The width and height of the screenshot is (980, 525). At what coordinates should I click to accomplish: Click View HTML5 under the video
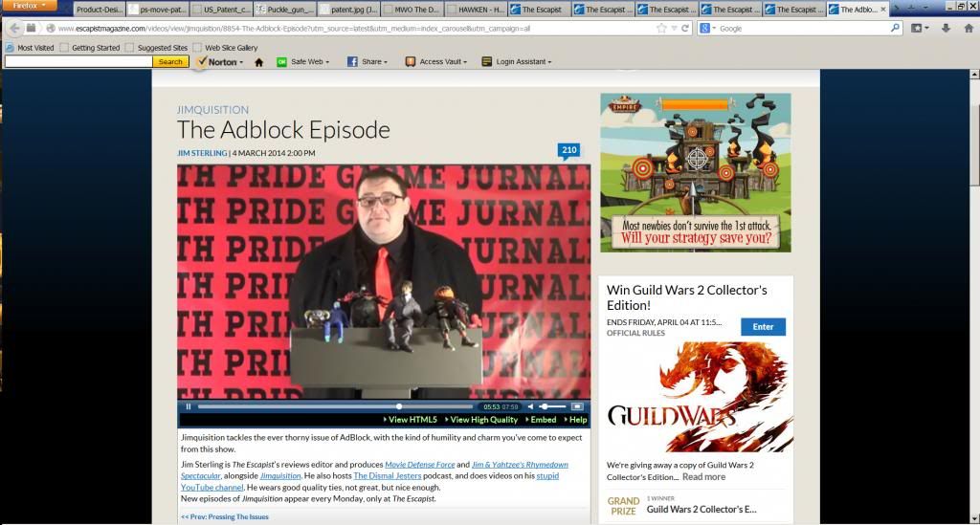(410, 420)
